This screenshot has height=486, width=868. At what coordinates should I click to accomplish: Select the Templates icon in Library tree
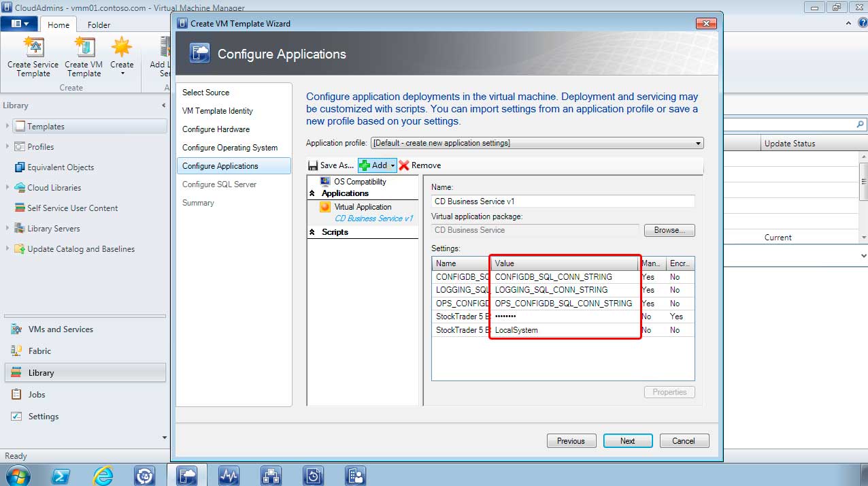pyautogui.click(x=20, y=127)
